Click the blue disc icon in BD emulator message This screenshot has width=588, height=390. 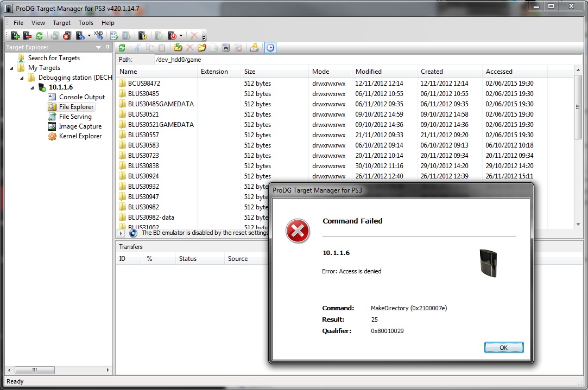[x=133, y=233]
